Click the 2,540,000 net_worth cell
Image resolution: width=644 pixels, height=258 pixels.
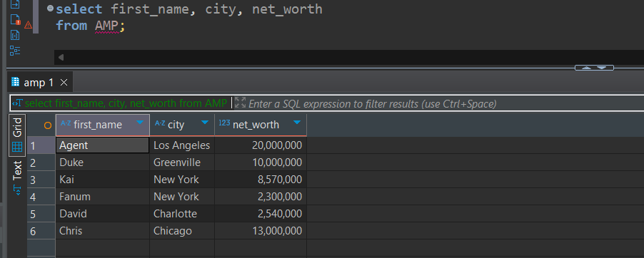[261, 214]
